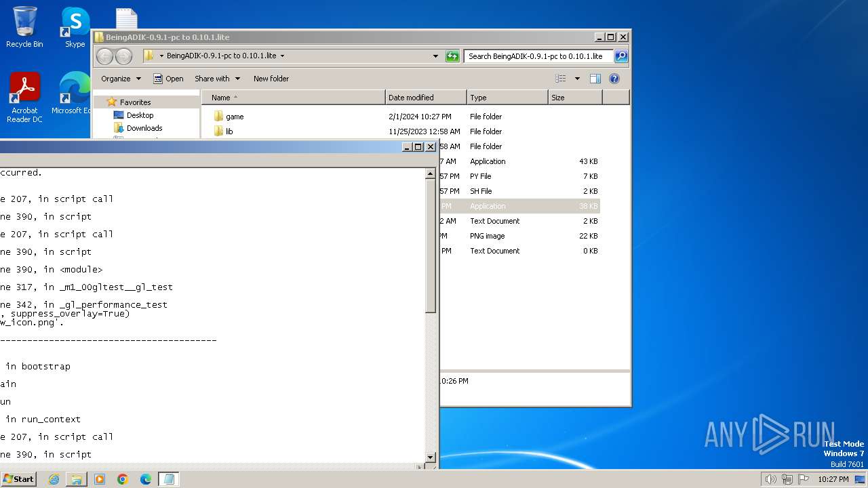This screenshot has width=868, height=488.
Task: Select the PNG image row
Action: [520, 236]
